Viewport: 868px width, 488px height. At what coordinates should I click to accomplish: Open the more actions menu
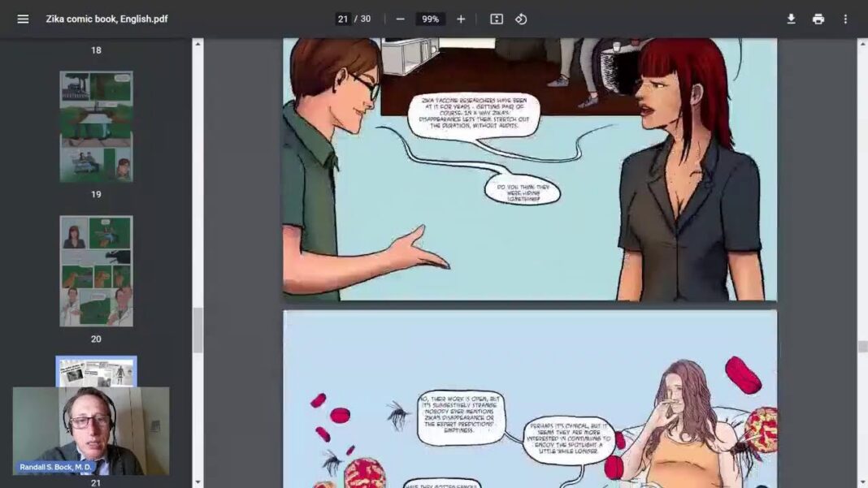[845, 19]
